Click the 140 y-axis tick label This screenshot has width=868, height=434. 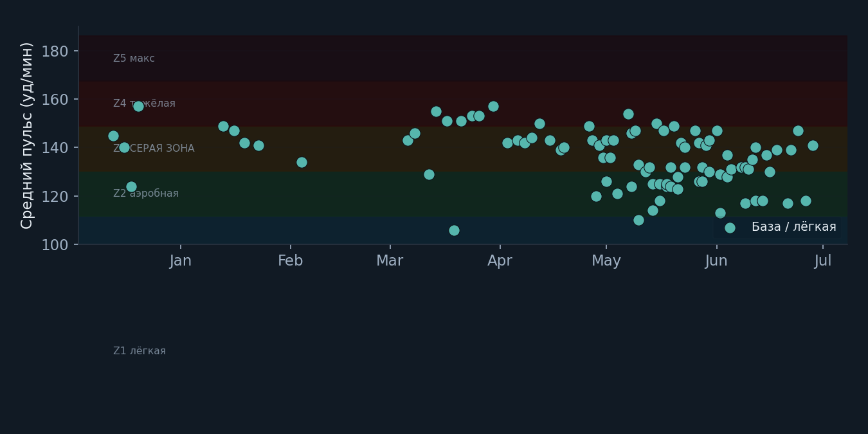(x=55, y=148)
